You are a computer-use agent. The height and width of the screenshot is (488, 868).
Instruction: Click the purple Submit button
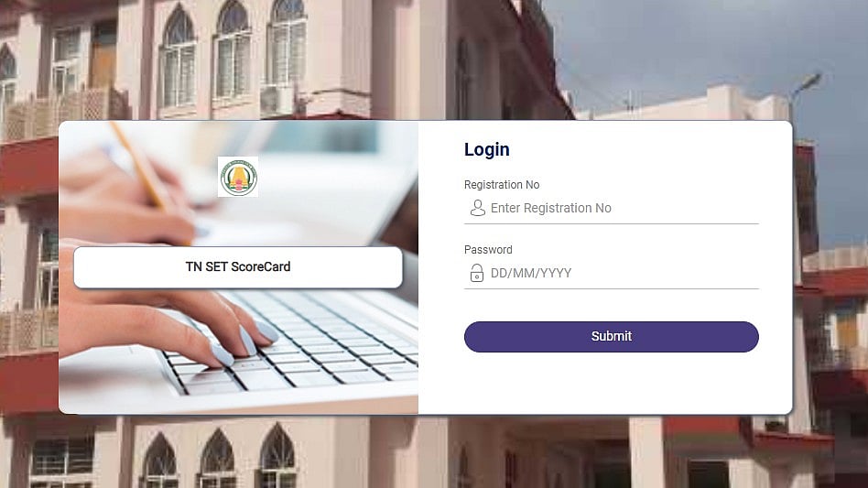point(611,336)
